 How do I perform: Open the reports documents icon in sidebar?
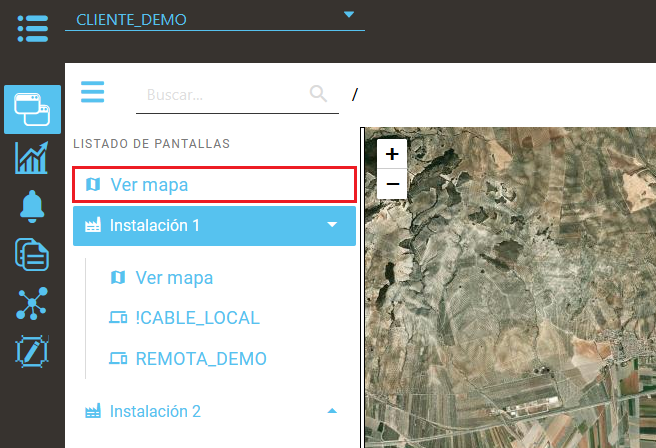32,254
